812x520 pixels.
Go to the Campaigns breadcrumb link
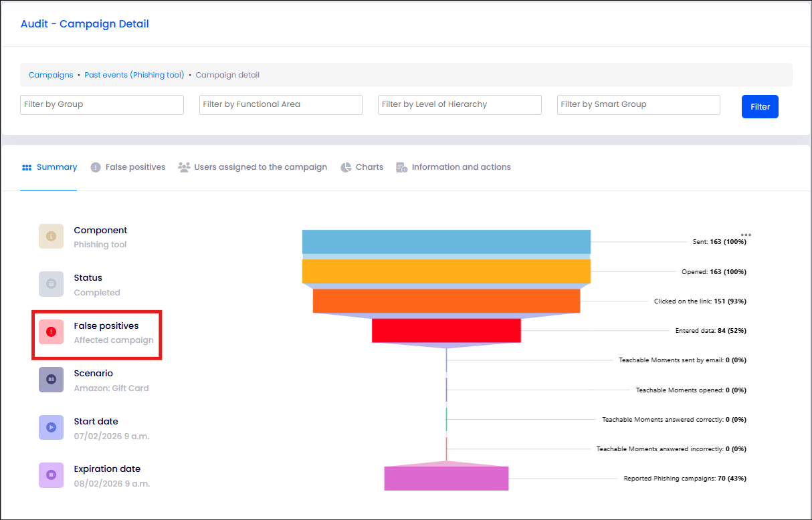coord(51,75)
